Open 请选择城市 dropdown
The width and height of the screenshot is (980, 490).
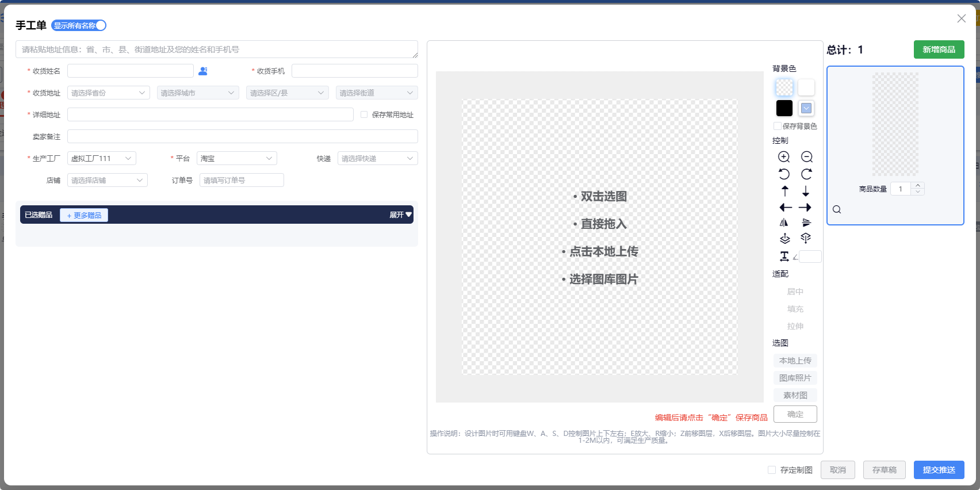(x=198, y=93)
